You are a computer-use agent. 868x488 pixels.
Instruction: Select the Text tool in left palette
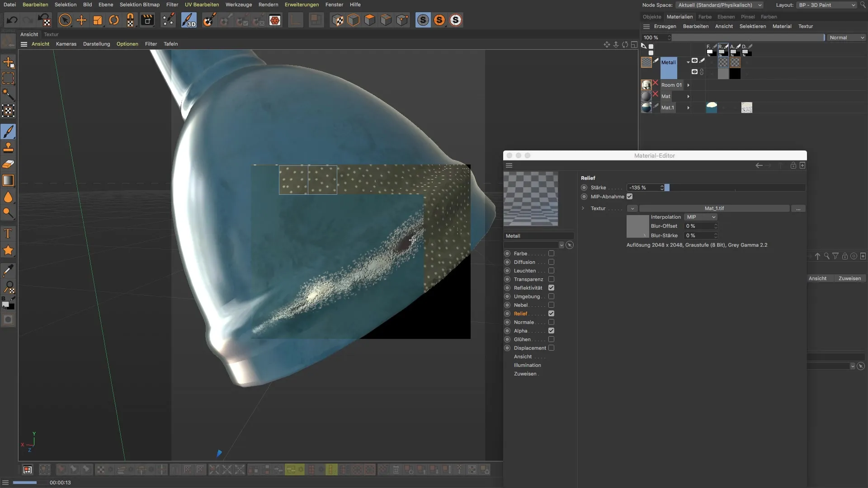(8, 234)
